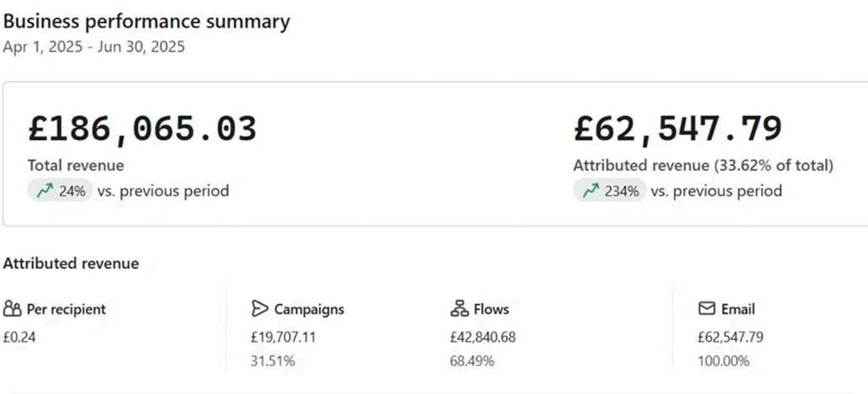This screenshot has height=394, width=868.
Task: Click the Per recipient people icon
Action: 12,309
